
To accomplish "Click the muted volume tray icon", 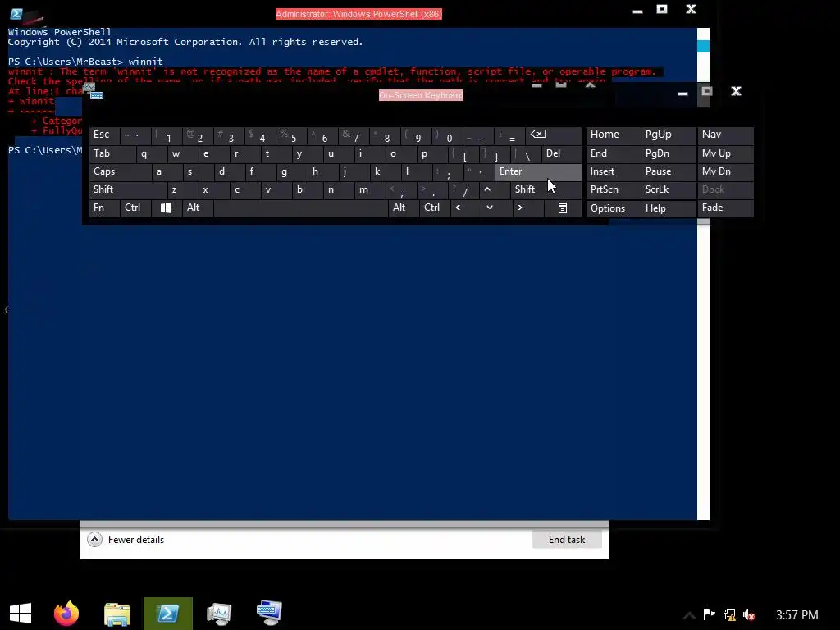I will pyautogui.click(x=749, y=614).
